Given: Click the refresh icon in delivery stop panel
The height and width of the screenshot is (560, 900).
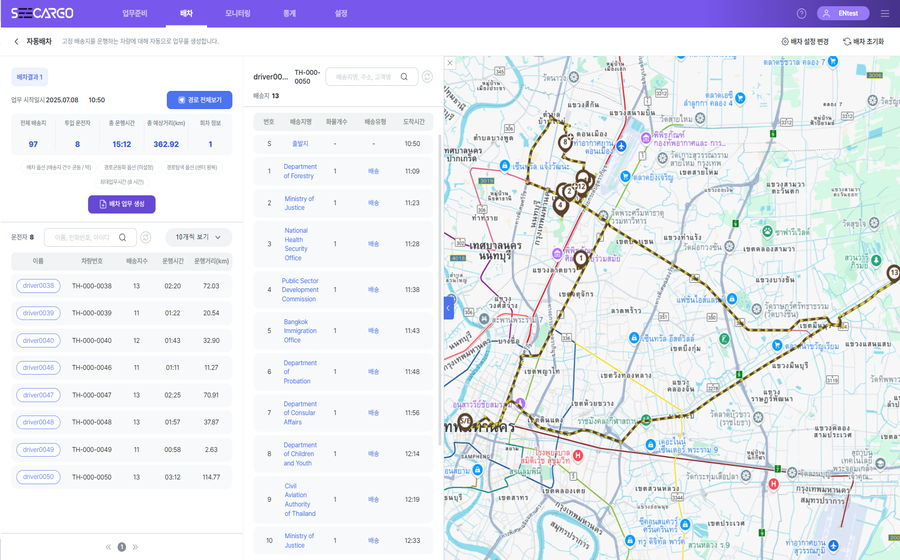Looking at the screenshot, I should click(x=427, y=77).
